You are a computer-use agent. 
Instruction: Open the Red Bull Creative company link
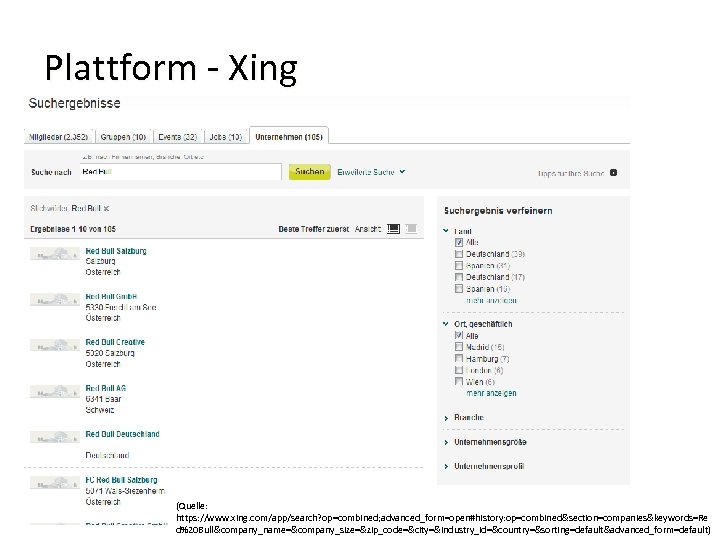[115, 342]
